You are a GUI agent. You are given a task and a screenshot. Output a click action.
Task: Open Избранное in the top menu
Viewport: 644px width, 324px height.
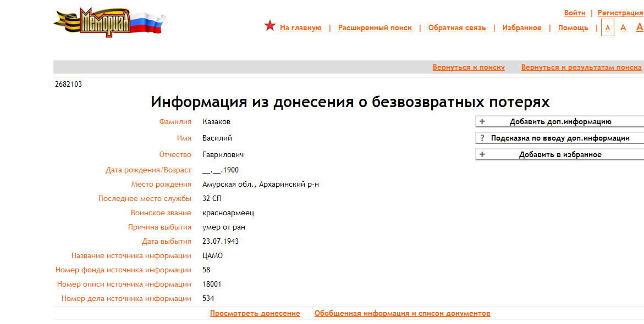pos(521,28)
